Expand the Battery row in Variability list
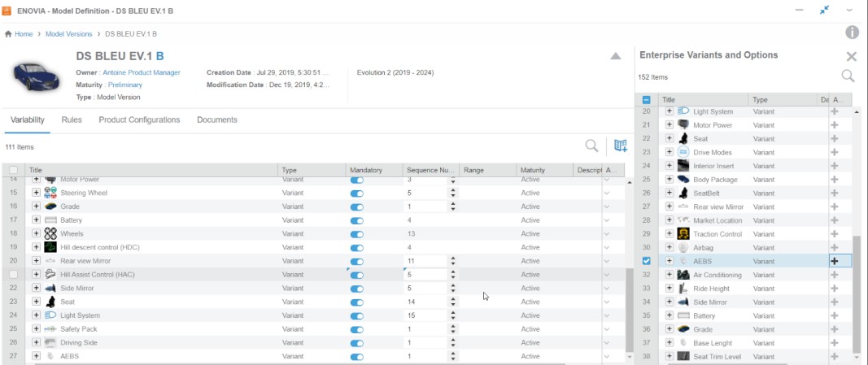The width and height of the screenshot is (868, 365). 36,220
